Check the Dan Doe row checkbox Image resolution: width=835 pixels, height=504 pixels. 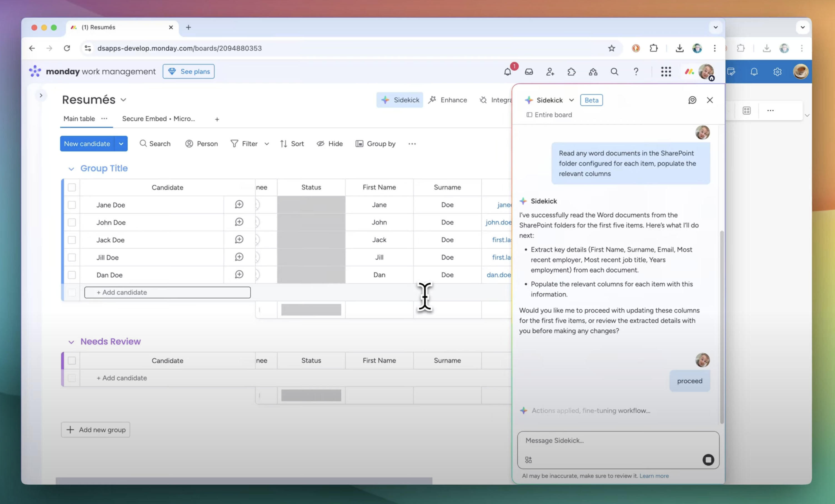[x=71, y=275]
